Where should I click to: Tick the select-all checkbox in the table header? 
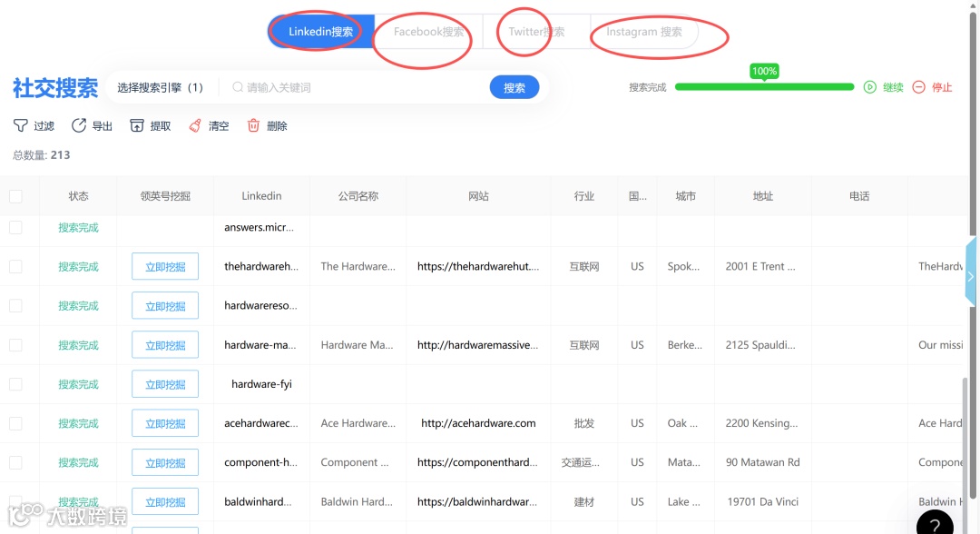tap(15, 196)
